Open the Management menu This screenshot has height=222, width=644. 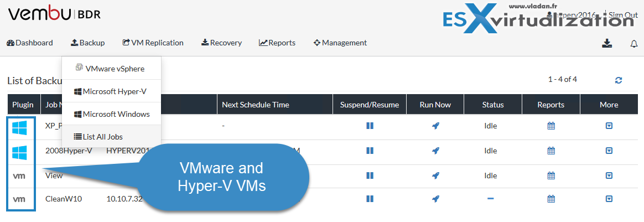pos(340,43)
